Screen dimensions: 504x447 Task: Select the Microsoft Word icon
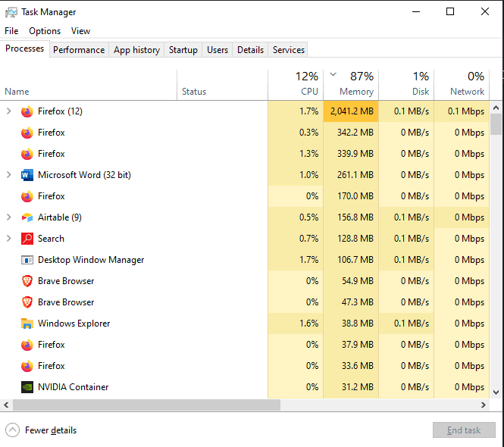click(x=27, y=175)
